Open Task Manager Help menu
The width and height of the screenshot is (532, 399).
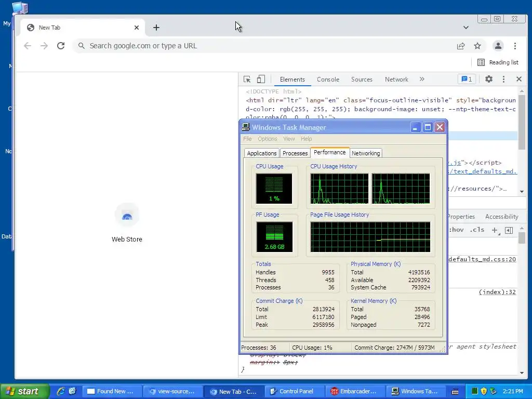[306, 139]
